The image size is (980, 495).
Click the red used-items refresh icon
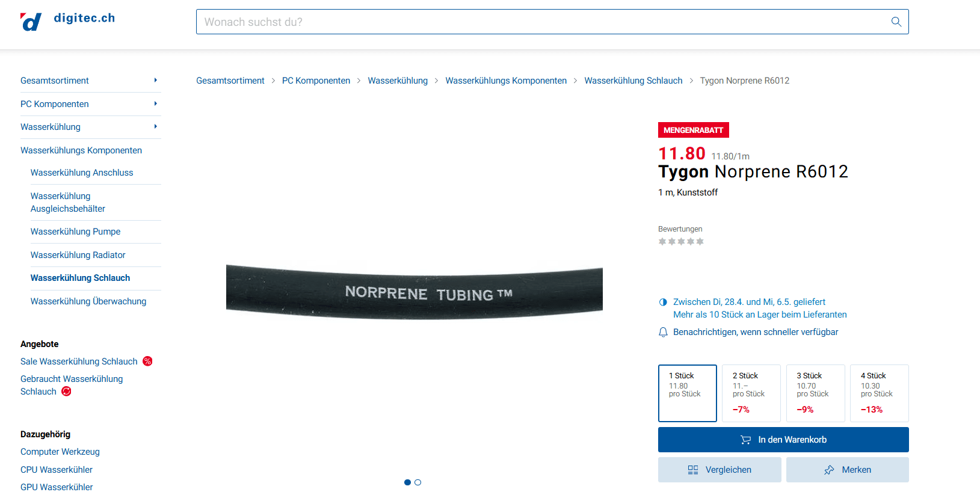66,392
